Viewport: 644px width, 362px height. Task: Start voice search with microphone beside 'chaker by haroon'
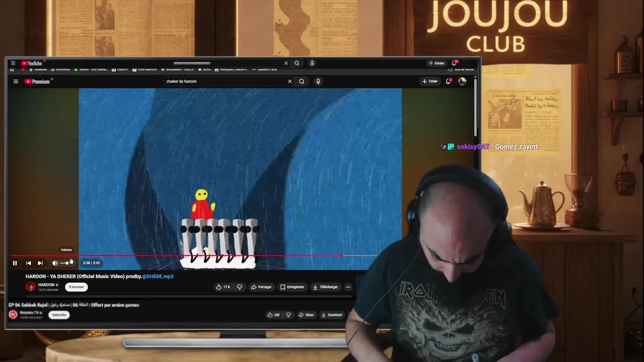pyautogui.click(x=318, y=81)
